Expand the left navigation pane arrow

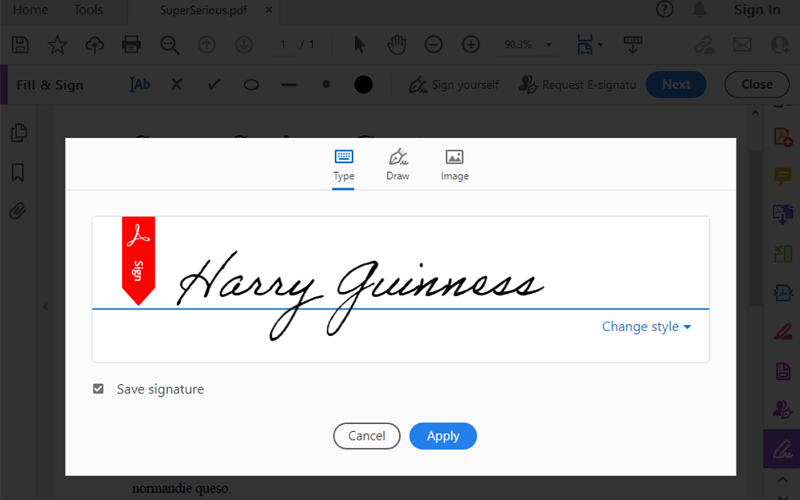[45, 307]
